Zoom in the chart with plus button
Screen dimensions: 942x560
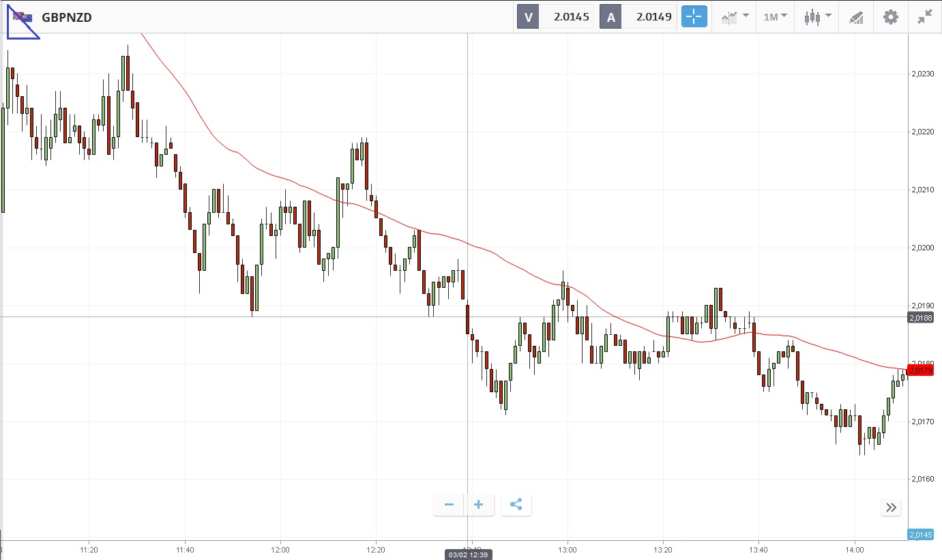coord(479,505)
